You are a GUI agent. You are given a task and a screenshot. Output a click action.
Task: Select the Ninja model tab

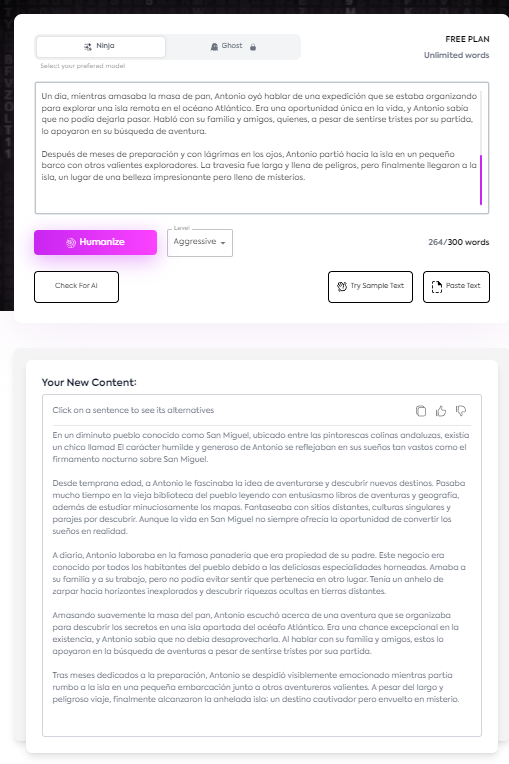pyautogui.click(x=101, y=47)
